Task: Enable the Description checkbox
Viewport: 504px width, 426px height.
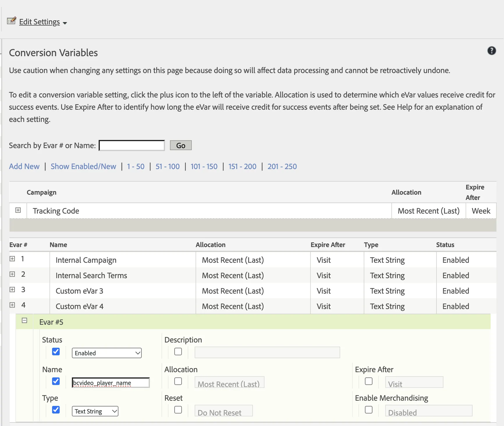Action: [178, 352]
